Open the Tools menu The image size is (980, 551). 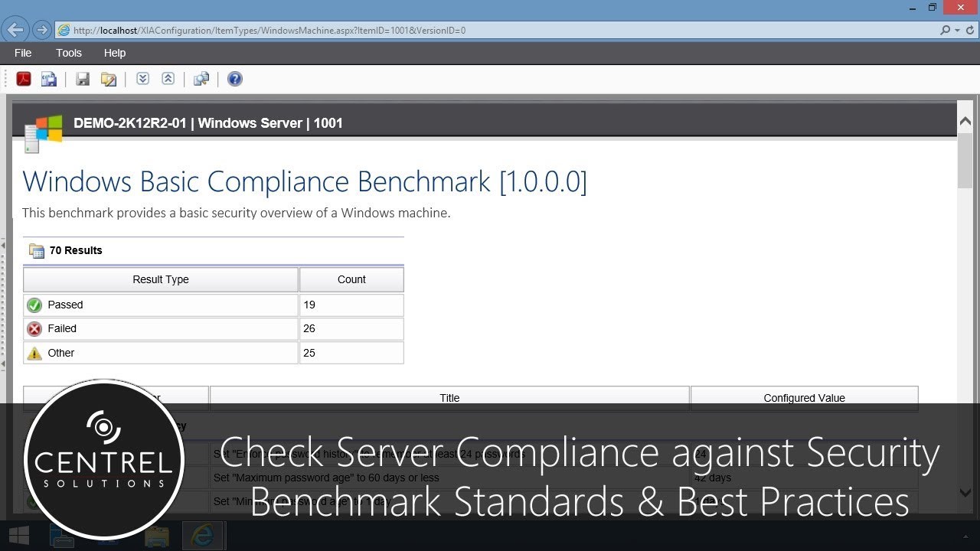click(69, 53)
